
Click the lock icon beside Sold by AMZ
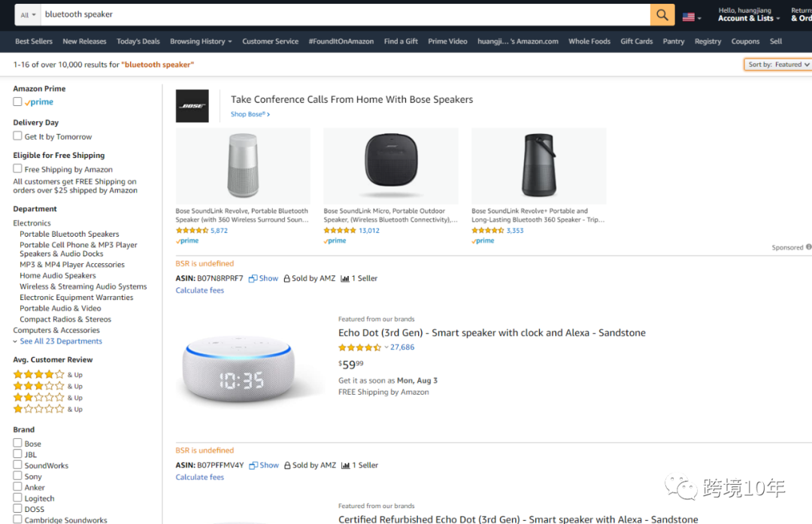click(286, 279)
